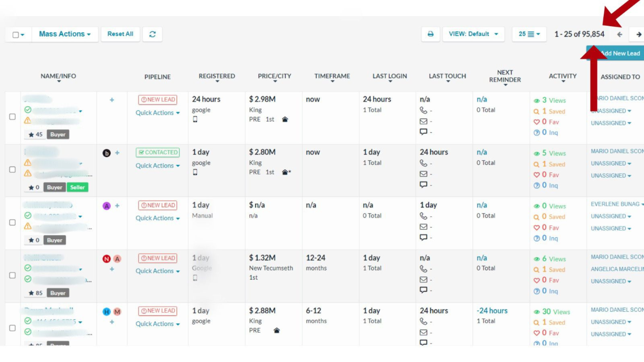Click the plus icon next to the purple A avatar

pos(117,206)
